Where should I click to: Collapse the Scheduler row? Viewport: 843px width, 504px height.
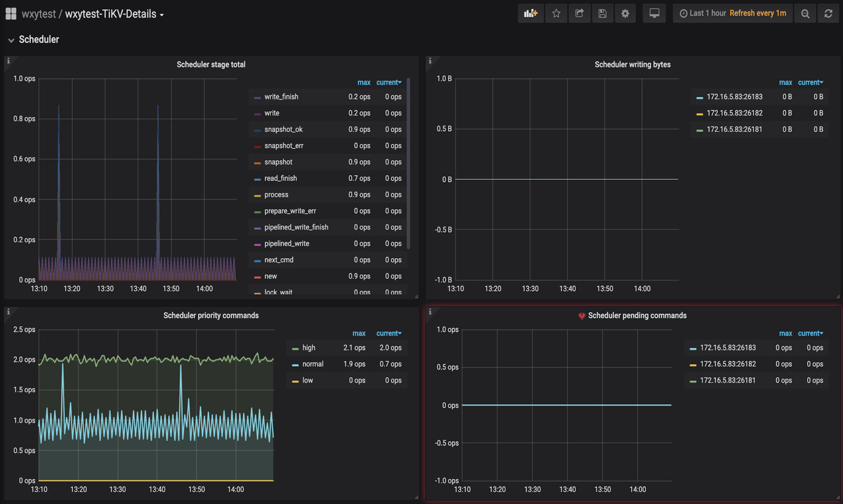click(x=12, y=40)
